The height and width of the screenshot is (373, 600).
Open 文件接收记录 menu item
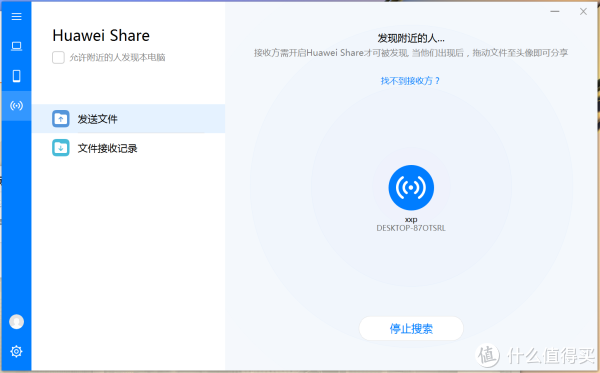(x=129, y=148)
